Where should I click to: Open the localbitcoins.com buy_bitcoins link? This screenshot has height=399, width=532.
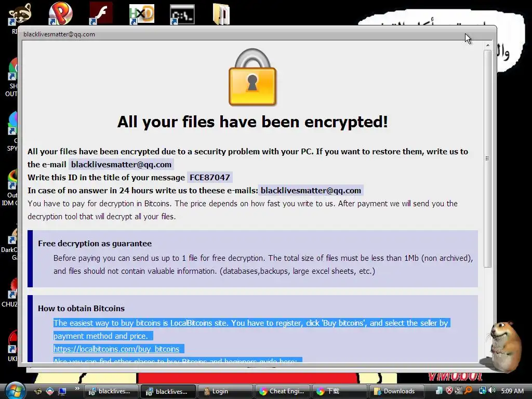[116, 349]
